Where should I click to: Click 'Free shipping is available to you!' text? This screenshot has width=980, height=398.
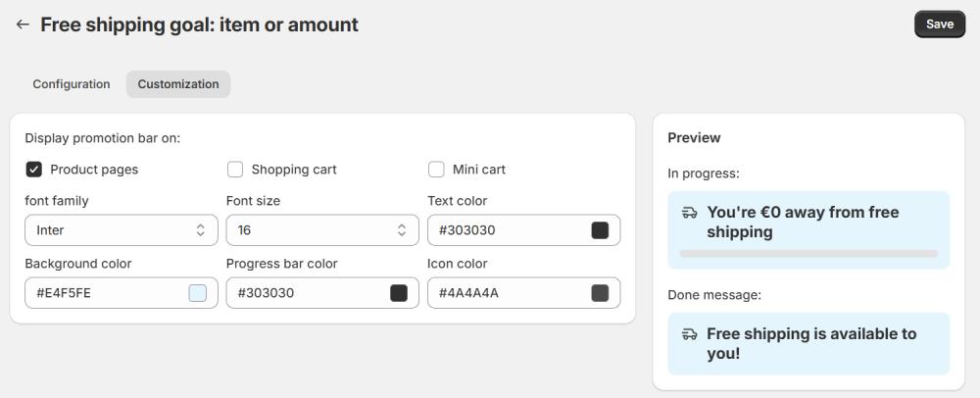(x=811, y=344)
